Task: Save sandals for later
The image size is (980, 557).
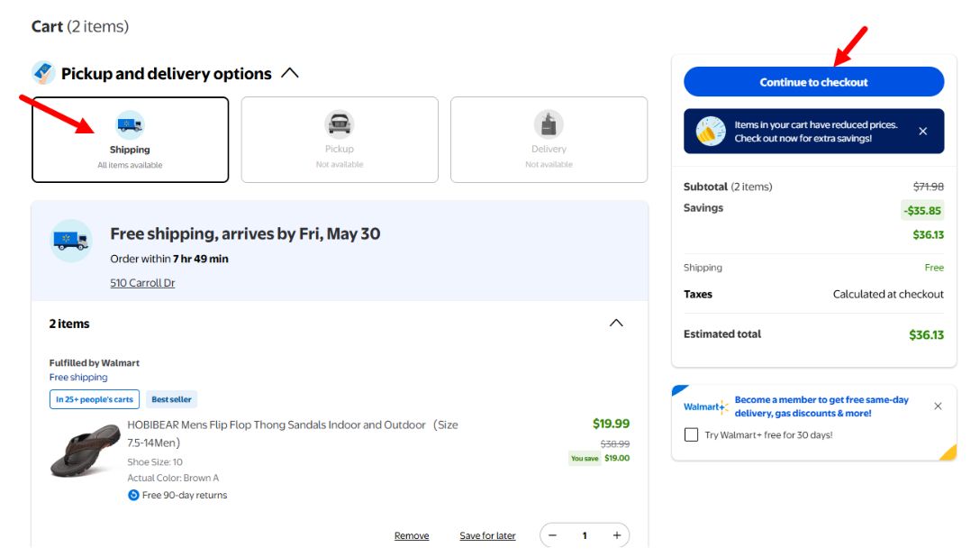Action: tap(487, 535)
